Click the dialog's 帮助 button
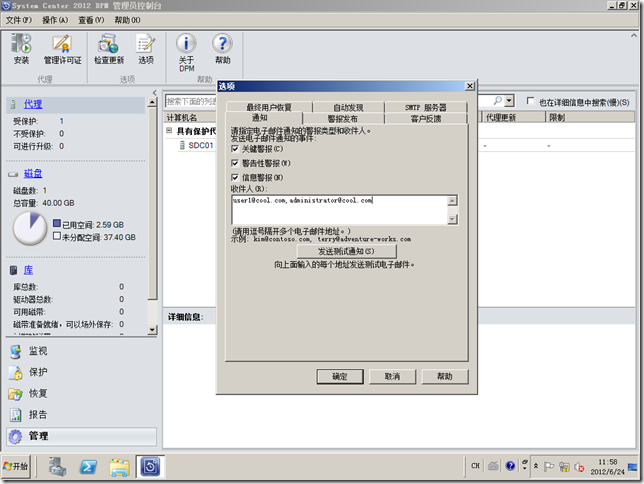The image size is (644, 484). point(445,376)
